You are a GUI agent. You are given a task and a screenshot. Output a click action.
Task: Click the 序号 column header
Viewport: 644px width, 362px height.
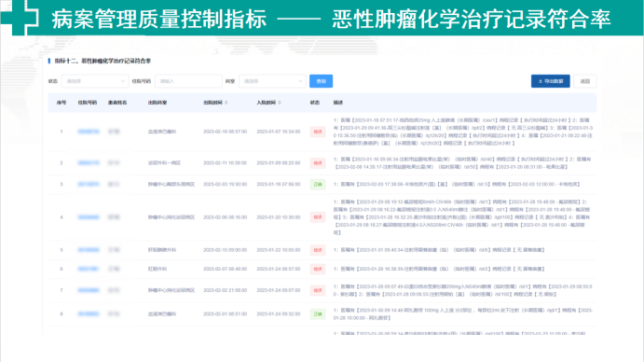[62, 103]
